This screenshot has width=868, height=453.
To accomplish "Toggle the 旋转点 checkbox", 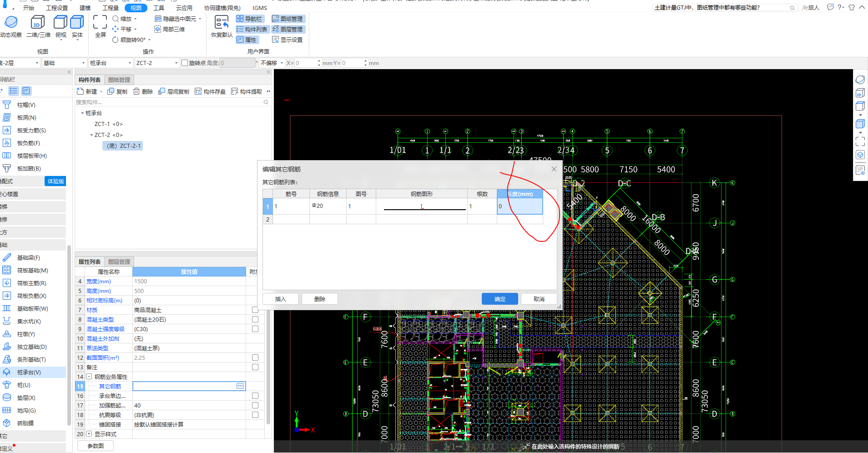I will [x=184, y=63].
